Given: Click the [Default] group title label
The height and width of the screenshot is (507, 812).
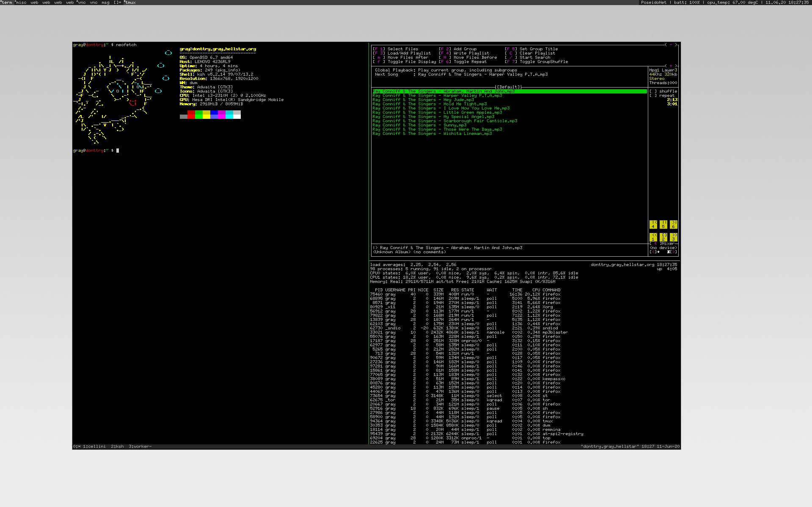Looking at the screenshot, I should click(x=508, y=87).
